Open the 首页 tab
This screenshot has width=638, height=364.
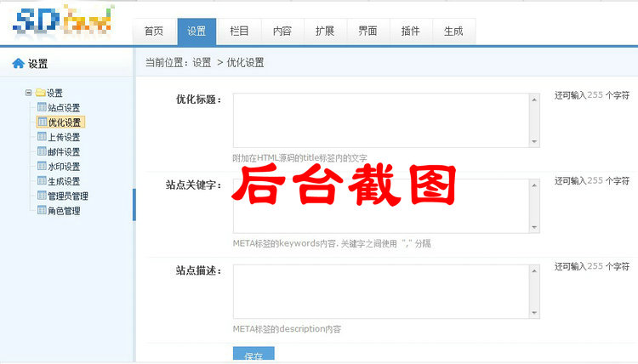(154, 31)
